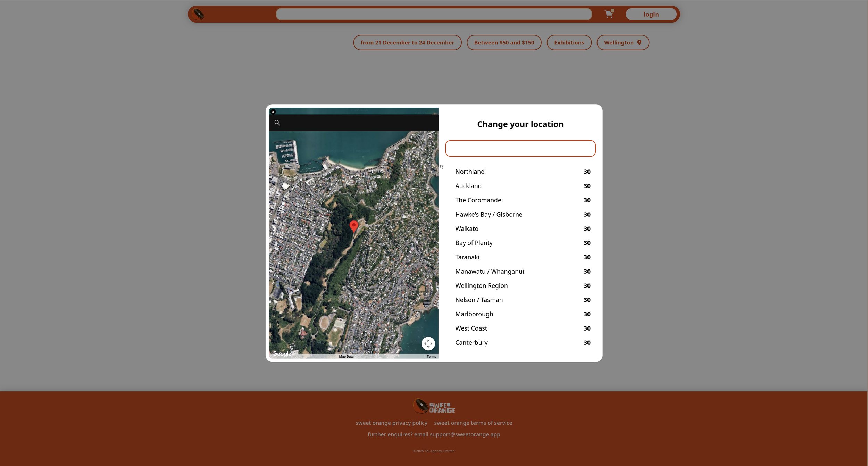
Task: Open the date range filter
Action: [407, 43]
